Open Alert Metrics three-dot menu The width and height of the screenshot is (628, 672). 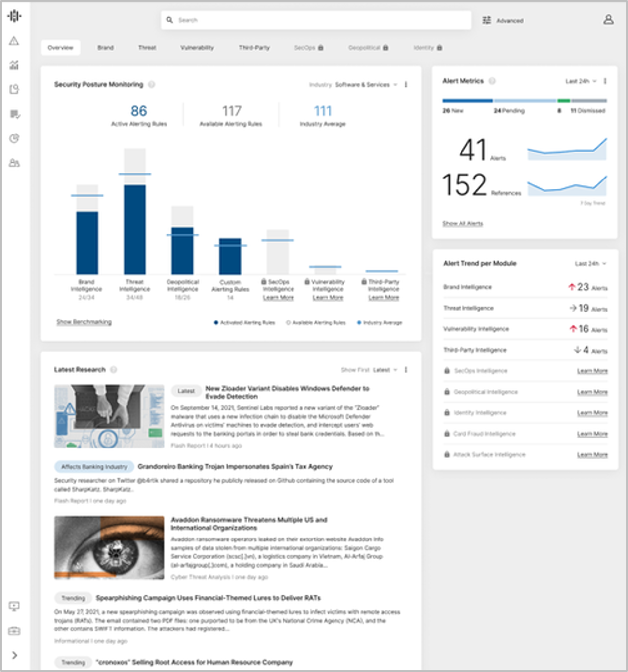pos(605,81)
